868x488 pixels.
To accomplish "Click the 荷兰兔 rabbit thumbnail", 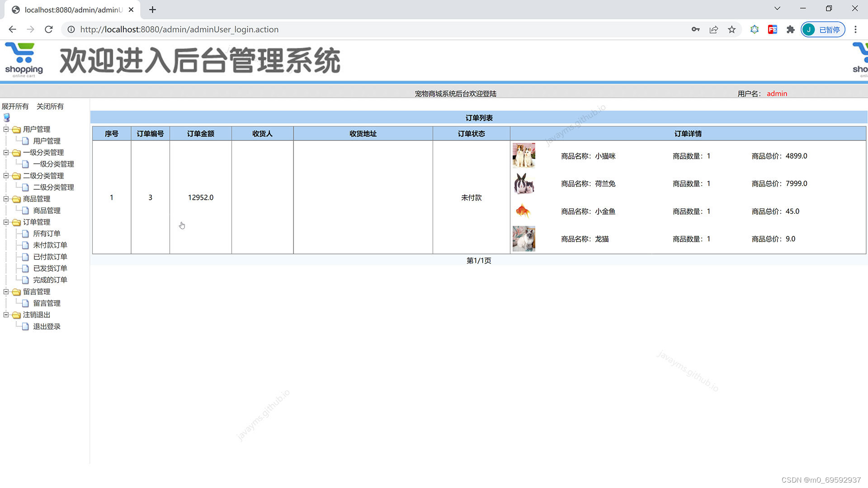I will [524, 183].
